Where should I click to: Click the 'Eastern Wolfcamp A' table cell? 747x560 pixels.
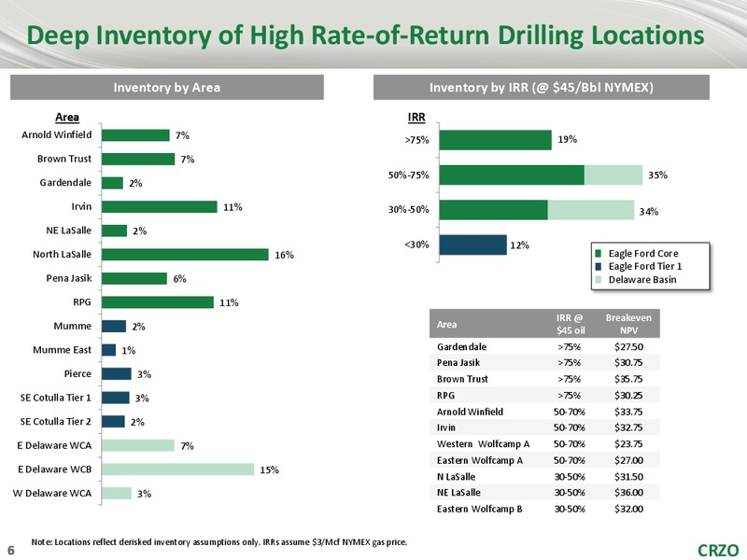coord(480,460)
